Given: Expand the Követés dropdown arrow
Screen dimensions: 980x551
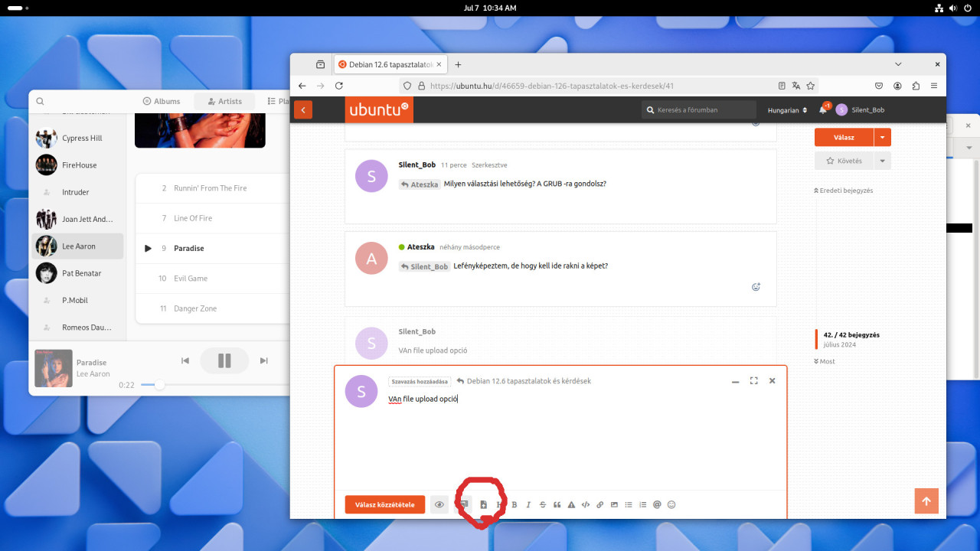Looking at the screenshot, I should pyautogui.click(x=883, y=161).
